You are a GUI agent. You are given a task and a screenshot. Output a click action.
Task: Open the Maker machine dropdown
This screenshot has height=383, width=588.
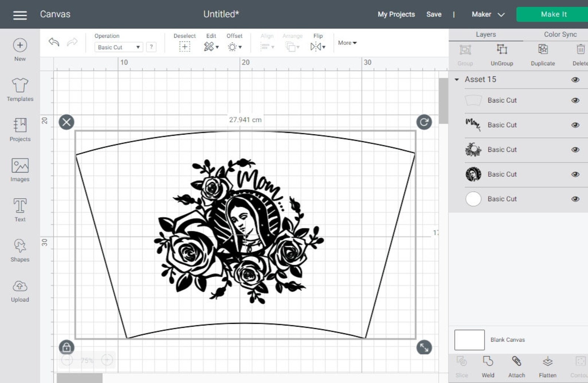[x=488, y=14]
